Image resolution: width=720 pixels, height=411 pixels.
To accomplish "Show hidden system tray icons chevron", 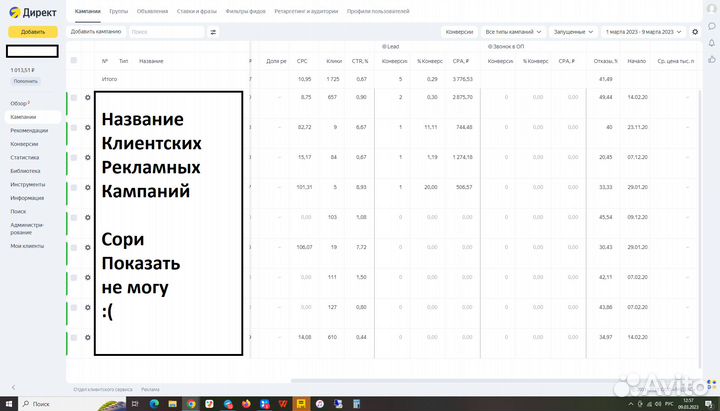I will pyautogui.click(x=630, y=404).
